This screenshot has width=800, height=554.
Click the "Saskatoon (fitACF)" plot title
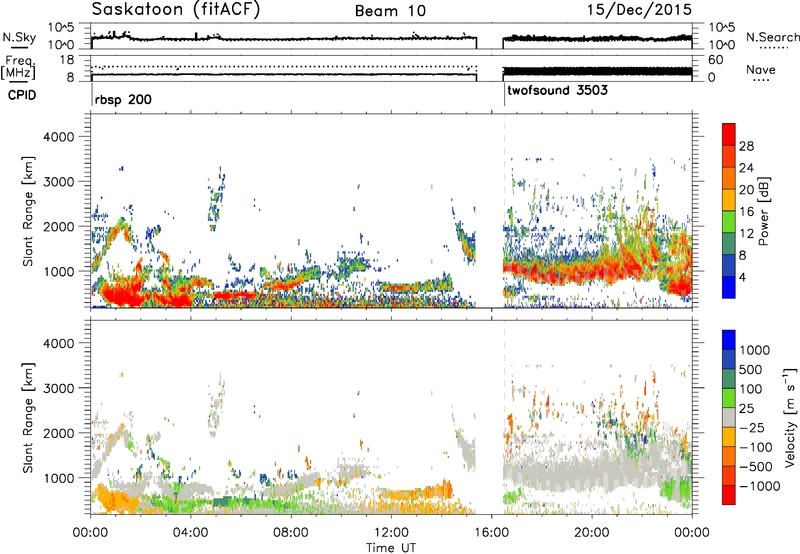pyautogui.click(x=176, y=10)
